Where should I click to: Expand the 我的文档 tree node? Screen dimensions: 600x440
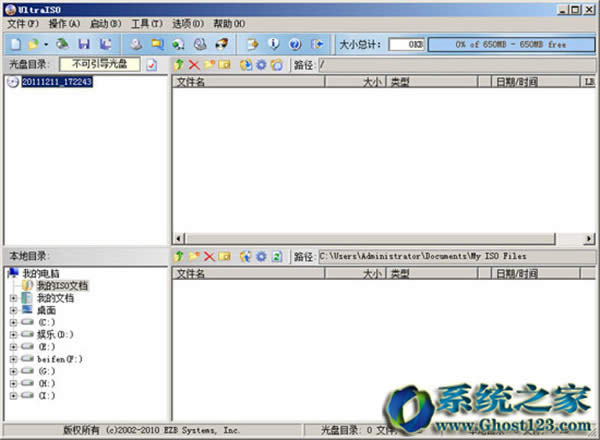click(12, 298)
